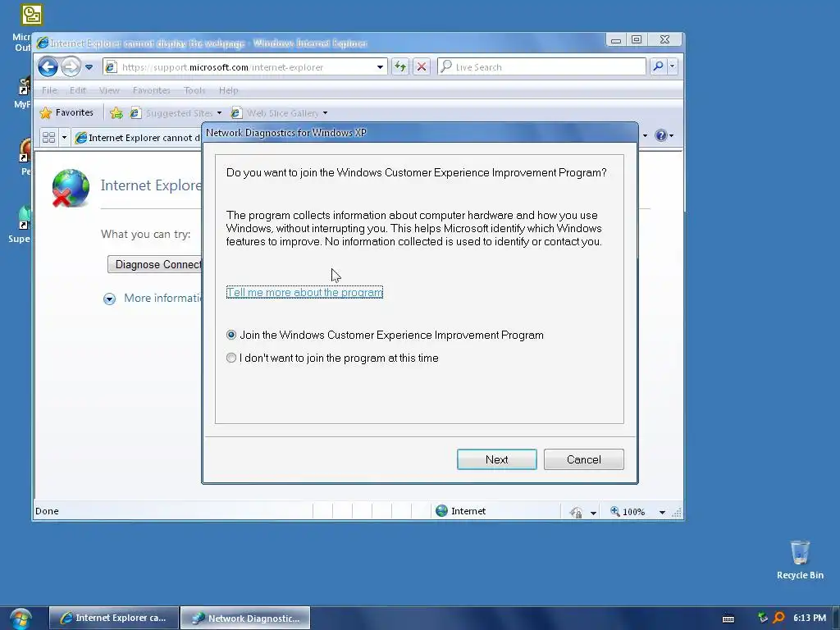Cancel the Network Diagnostics dialog
The image size is (840, 630).
tap(583, 459)
